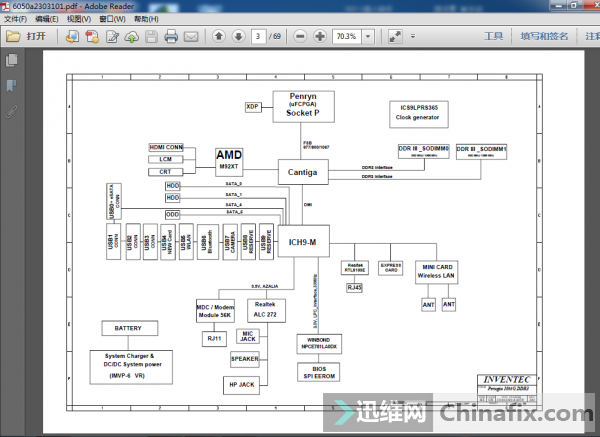Click the ICH9-M block
The height and width of the screenshot is (437, 600).
(x=303, y=241)
